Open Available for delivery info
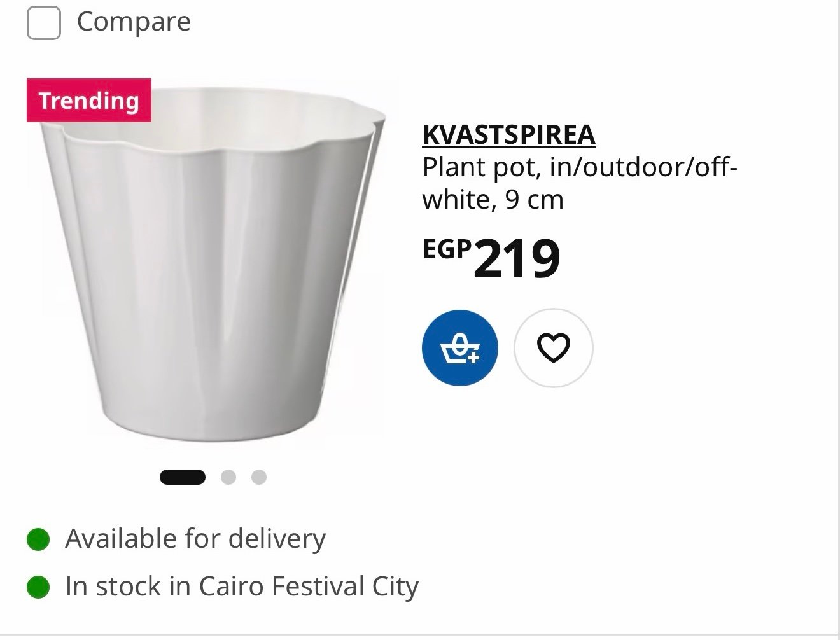Image resolution: width=840 pixels, height=640 pixels. tap(195, 539)
